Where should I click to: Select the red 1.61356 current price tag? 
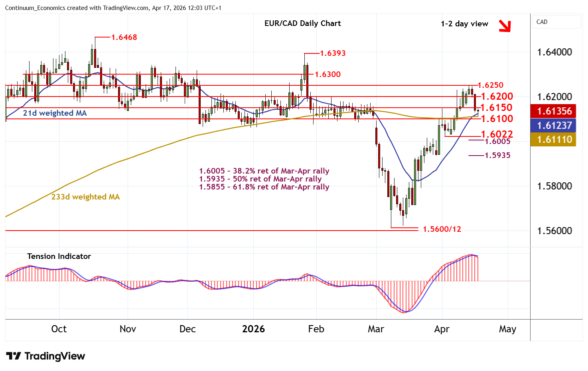click(x=553, y=111)
